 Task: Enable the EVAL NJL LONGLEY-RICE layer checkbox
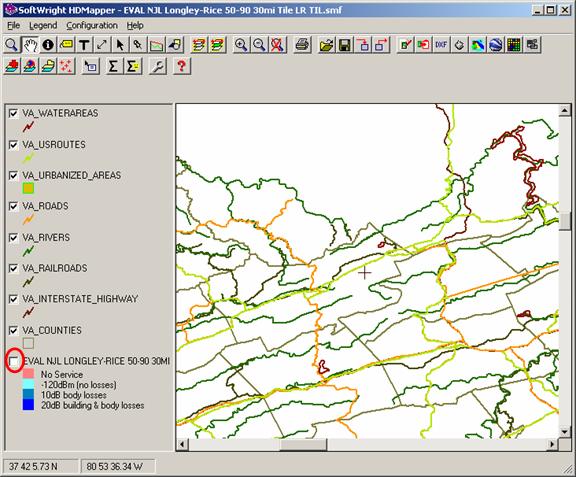[14, 362]
